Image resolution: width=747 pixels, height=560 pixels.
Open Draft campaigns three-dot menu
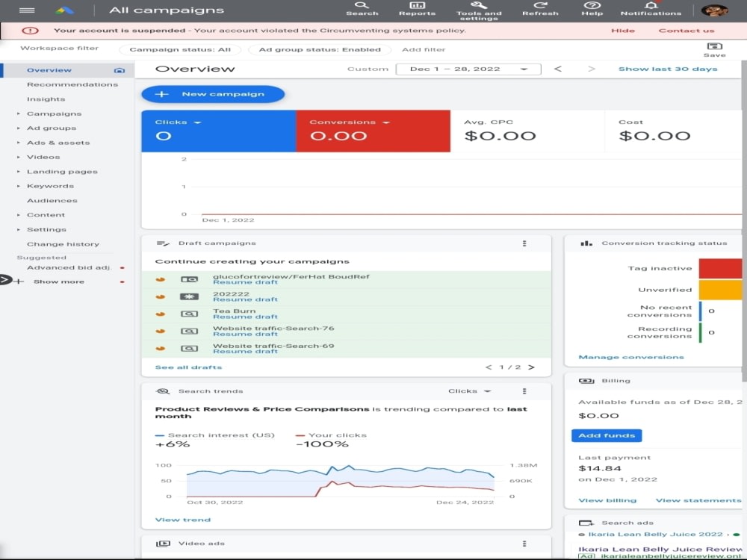(524, 243)
